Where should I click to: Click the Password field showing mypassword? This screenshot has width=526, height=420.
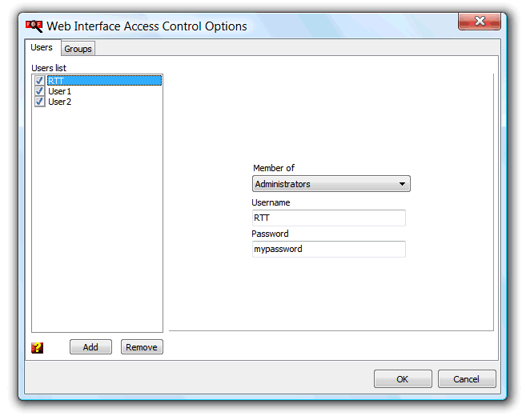point(329,249)
